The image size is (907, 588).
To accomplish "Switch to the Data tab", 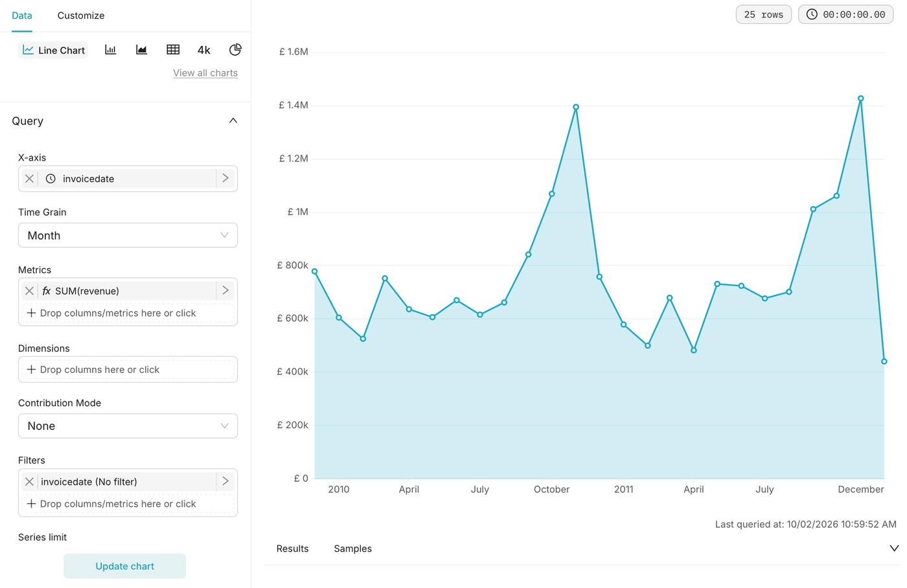I will pyautogui.click(x=22, y=16).
